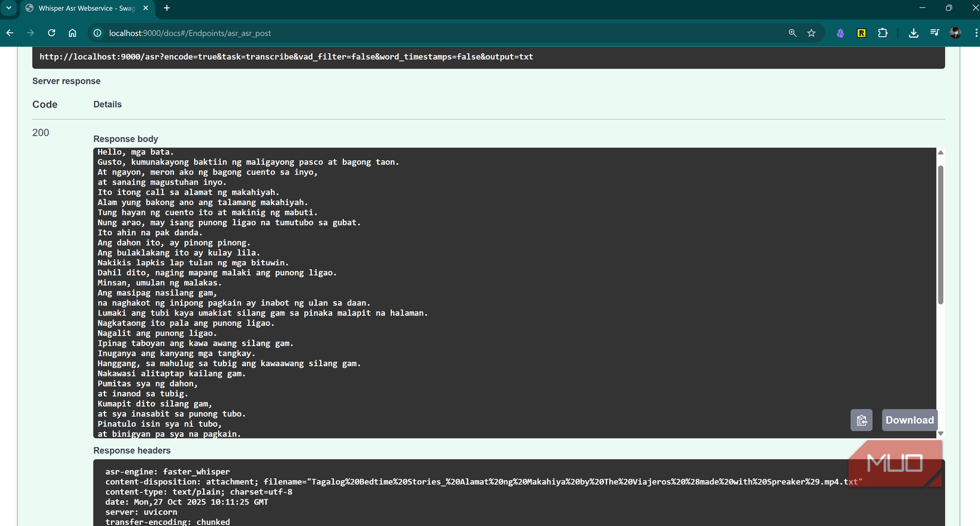Click 'Nagalit ang punong ligao.'
The height and width of the screenshot is (526, 980).
click(x=157, y=333)
